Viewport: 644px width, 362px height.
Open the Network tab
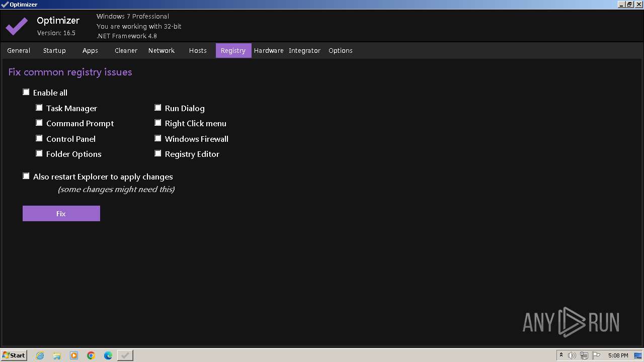click(162, 50)
